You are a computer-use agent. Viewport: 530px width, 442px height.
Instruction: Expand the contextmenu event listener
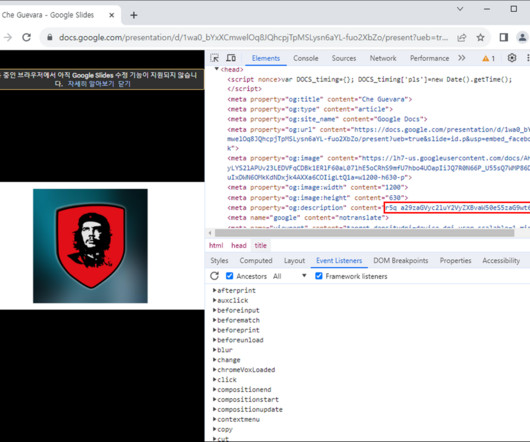(x=215, y=419)
